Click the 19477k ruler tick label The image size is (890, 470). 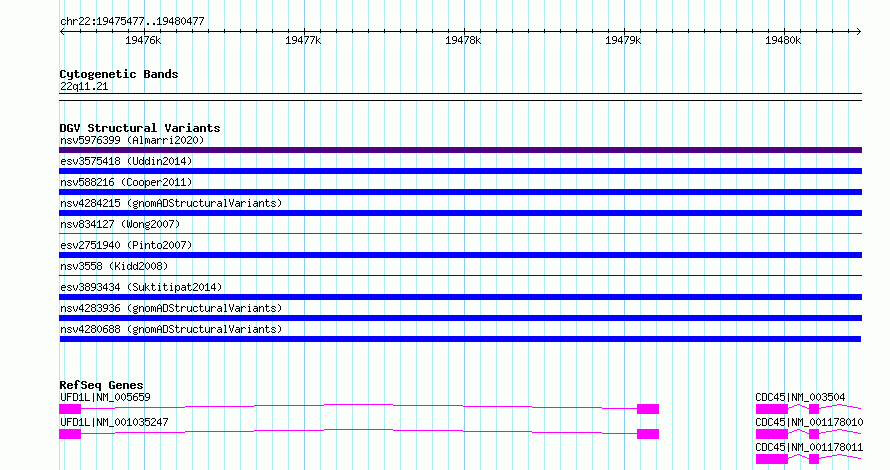pyautogui.click(x=303, y=40)
